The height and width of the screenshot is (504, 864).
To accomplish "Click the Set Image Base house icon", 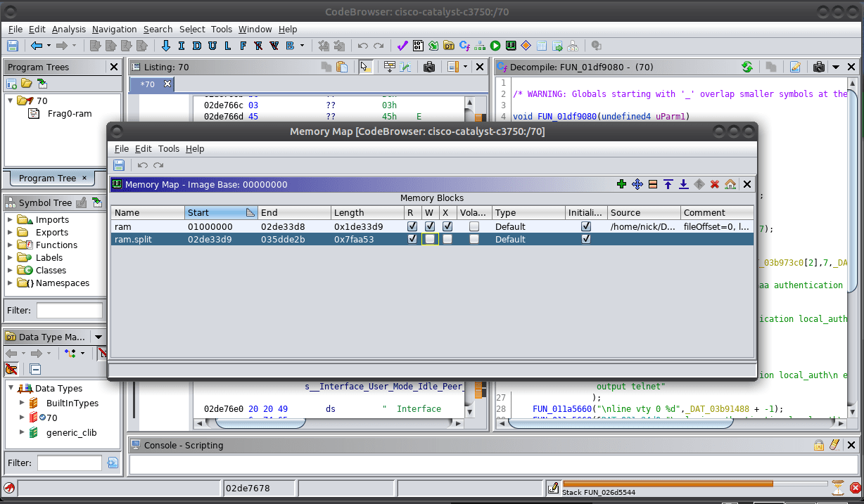I will coord(730,184).
